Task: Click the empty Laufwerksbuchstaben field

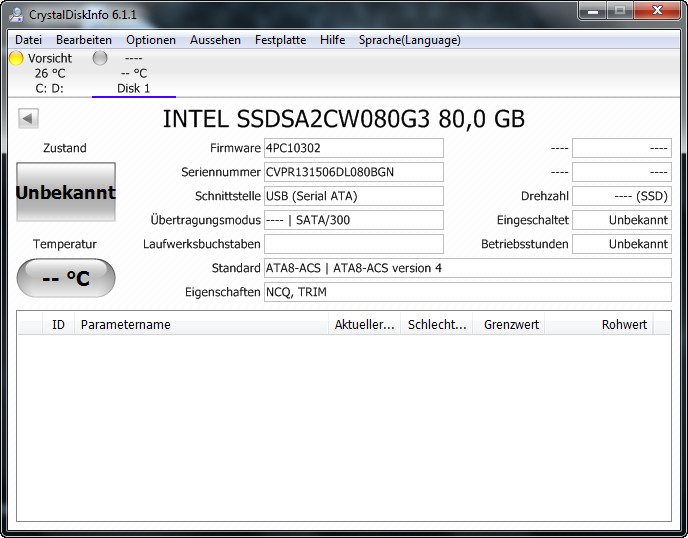Action: coord(354,244)
